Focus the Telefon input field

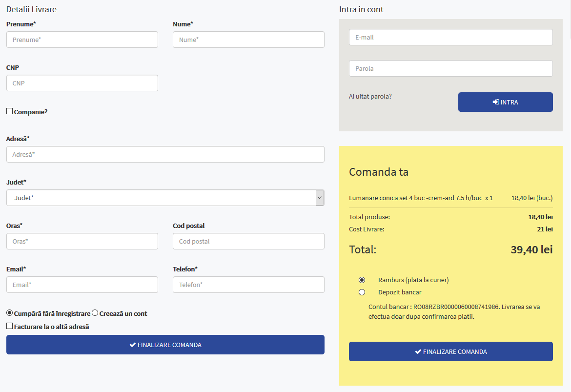248,285
